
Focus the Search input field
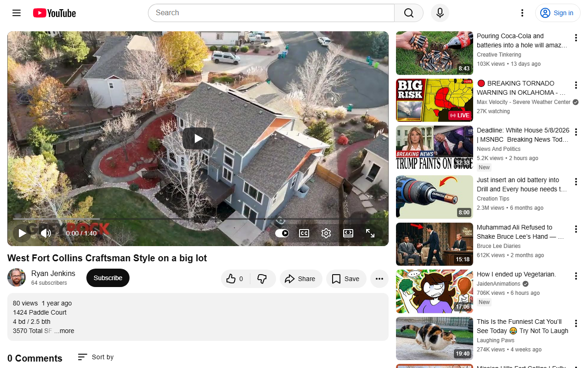(271, 13)
